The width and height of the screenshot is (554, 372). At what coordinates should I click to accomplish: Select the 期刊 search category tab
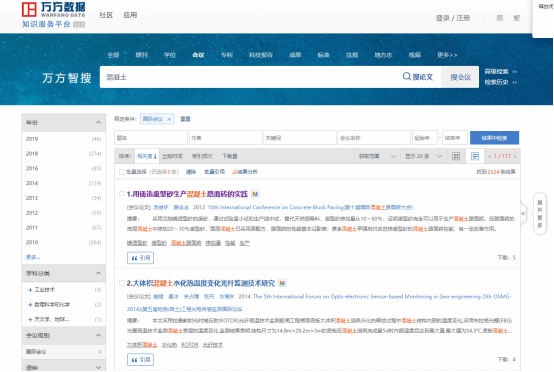(x=141, y=55)
